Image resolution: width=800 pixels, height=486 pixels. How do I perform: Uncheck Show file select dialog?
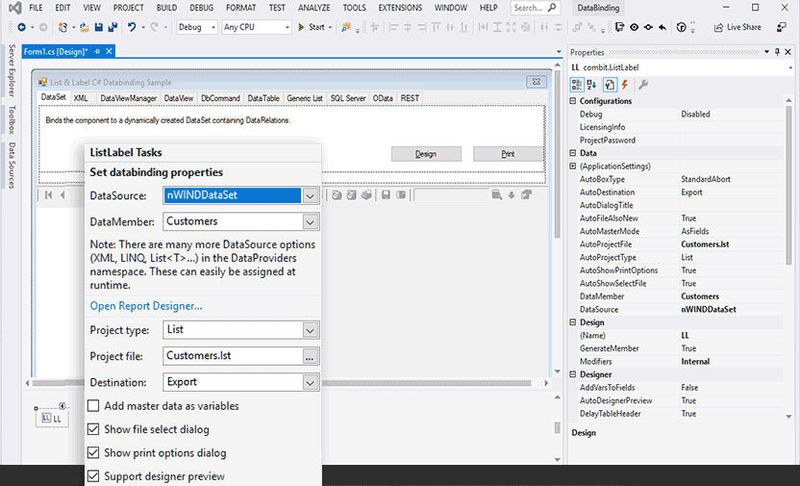coord(93,429)
